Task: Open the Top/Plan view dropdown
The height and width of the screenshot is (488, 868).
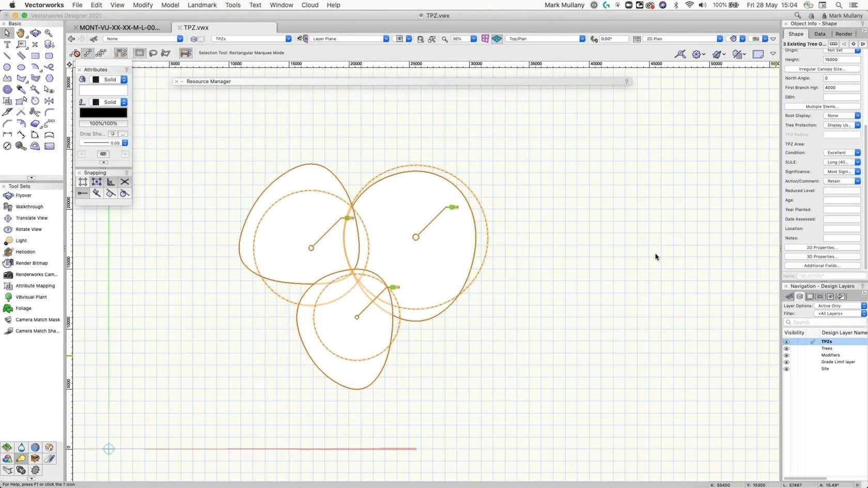Action: pyautogui.click(x=583, y=38)
